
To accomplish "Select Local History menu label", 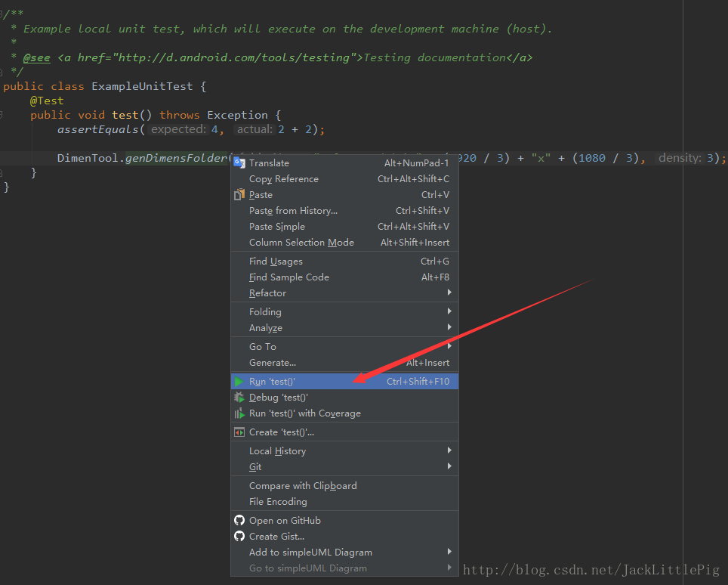I will 277,450.
